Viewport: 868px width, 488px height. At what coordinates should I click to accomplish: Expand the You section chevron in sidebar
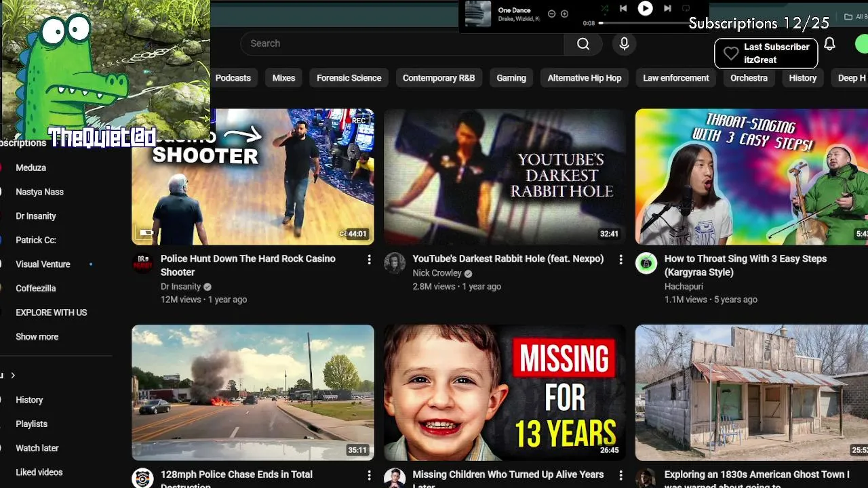pos(13,375)
